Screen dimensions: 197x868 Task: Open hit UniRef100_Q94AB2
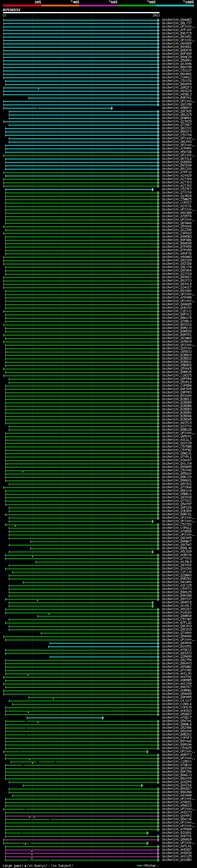click(x=177, y=20)
